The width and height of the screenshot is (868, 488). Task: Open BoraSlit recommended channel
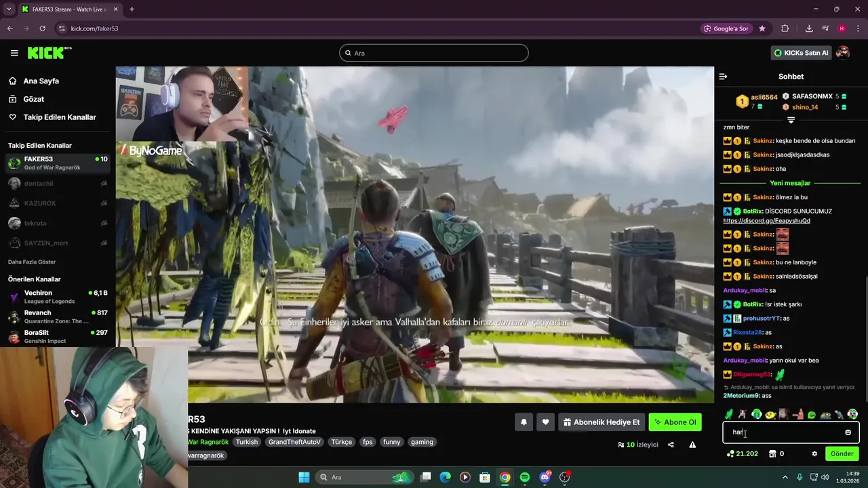click(57, 336)
